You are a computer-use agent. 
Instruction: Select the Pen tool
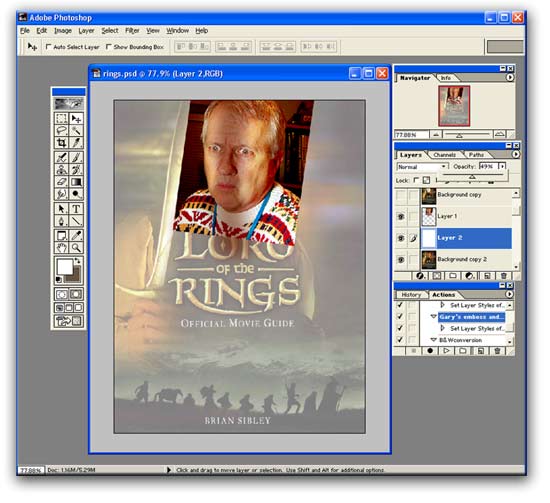(x=61, y=221)
